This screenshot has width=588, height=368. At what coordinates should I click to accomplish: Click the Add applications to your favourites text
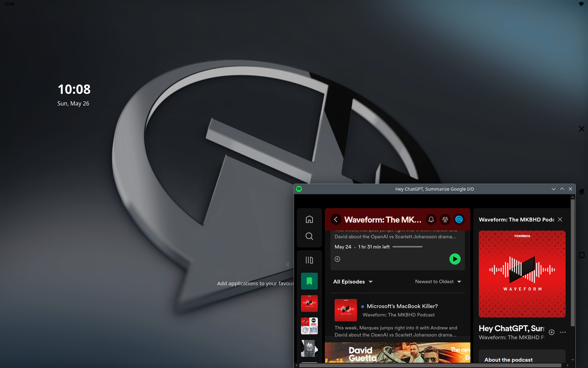(255, 284)
